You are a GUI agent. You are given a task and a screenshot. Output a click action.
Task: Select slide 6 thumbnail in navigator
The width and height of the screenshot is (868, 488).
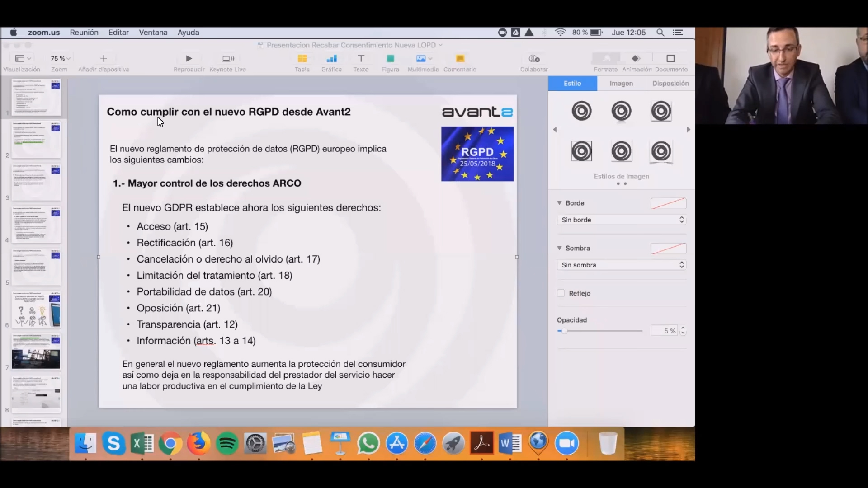click(x=36, y=310)
